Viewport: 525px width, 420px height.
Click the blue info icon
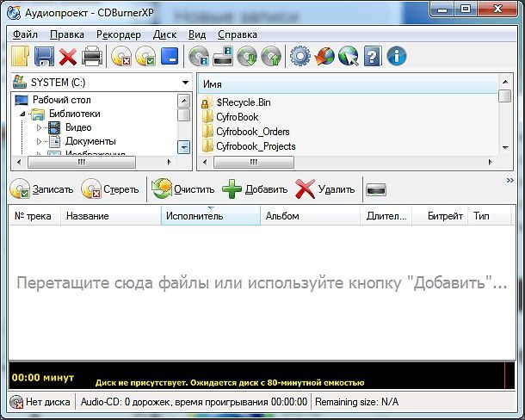click(x=397, y=56)
